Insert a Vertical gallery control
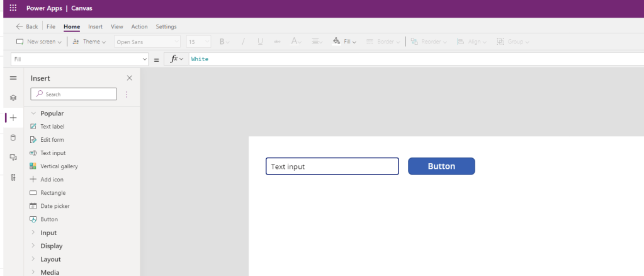The image size is (644, 276). (x=59, y=166)
